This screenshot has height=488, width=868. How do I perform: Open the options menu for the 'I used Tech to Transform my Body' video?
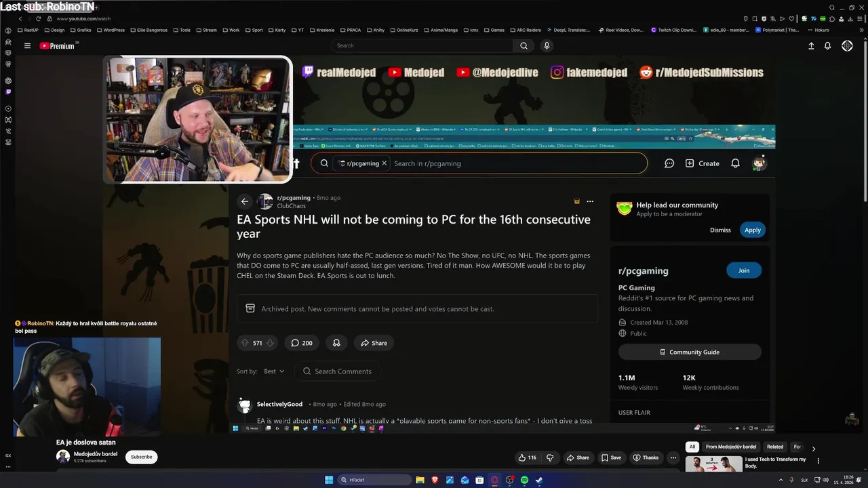818,461
